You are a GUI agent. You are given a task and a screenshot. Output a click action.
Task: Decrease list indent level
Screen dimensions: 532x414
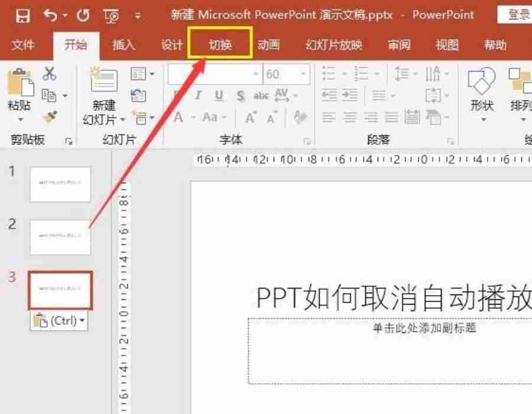click(x=329, y=96)
